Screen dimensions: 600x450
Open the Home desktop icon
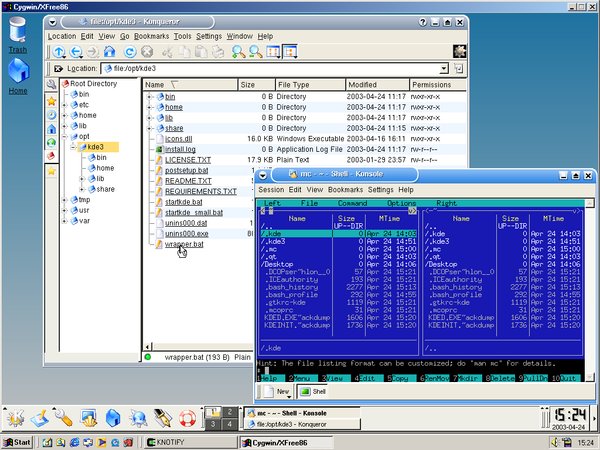[x=18, y=77]
